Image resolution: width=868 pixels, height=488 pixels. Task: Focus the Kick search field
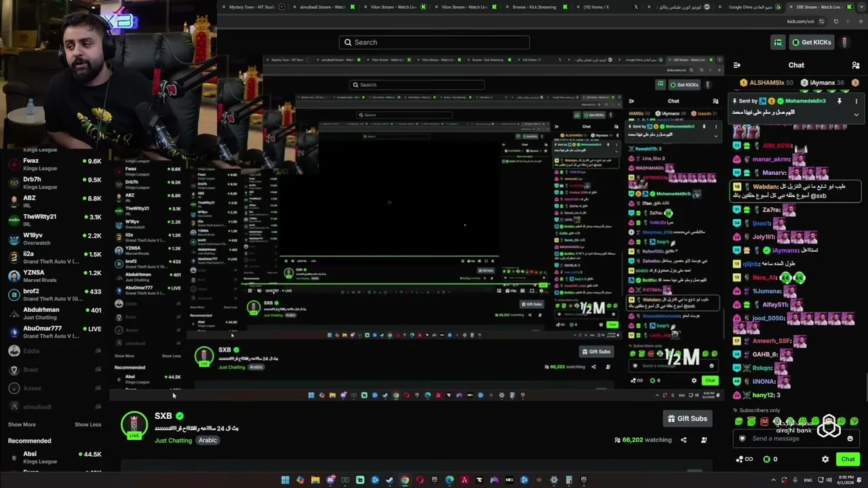(x=434, y=42)
